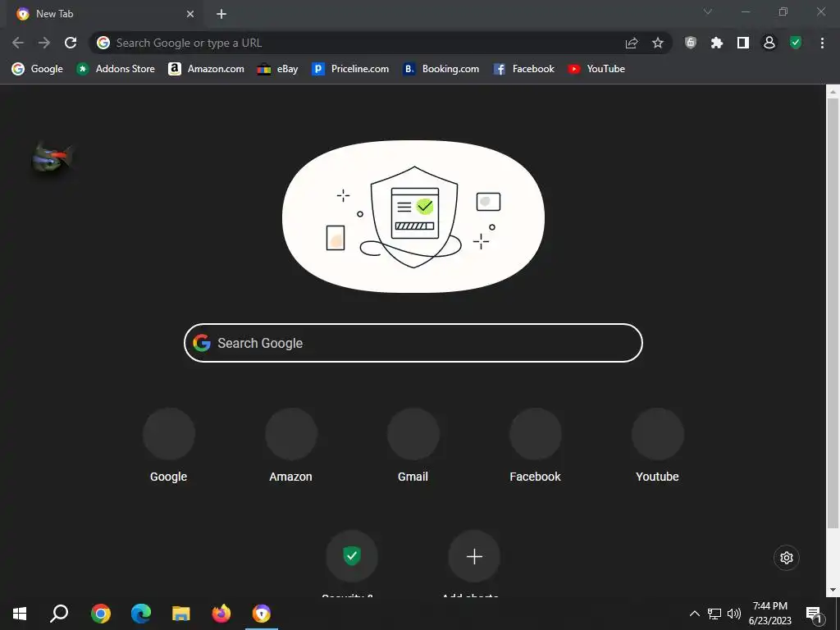Open the Amazon shortcut tile

(x=291, y=445)
